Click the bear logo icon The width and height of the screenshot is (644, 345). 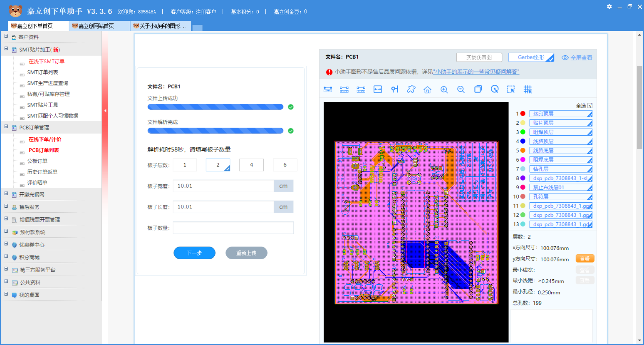coord(15,11)
